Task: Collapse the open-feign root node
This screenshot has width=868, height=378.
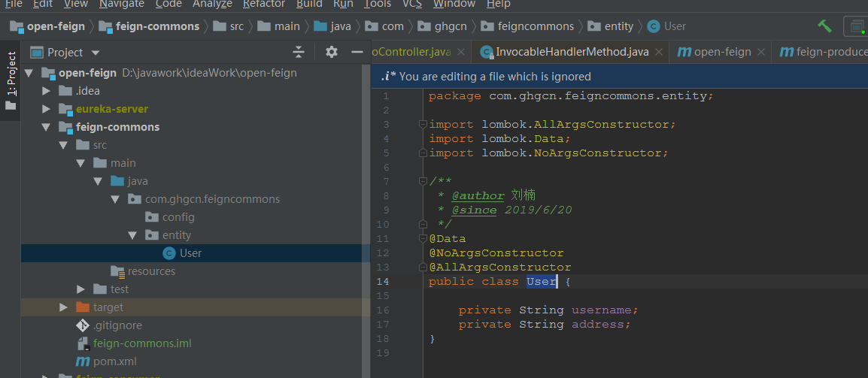Action: 29,73
